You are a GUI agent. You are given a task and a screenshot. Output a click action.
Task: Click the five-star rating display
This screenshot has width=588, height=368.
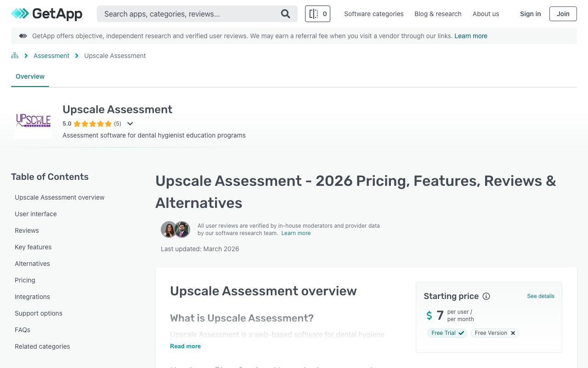click(x=92, y=124)
